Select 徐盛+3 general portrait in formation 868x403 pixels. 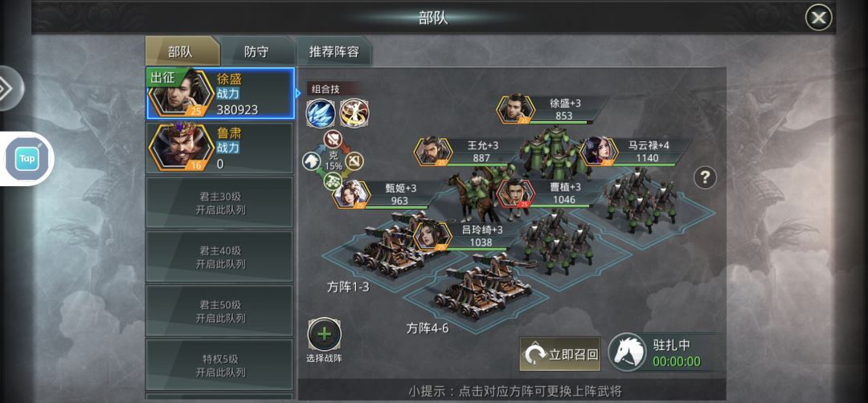[516, 109]
